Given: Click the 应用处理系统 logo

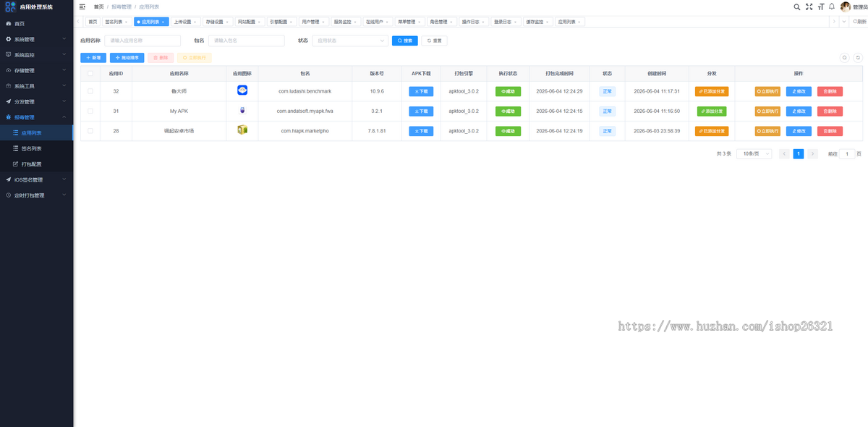Looking at the screenshot, I should tap(10, 7).
